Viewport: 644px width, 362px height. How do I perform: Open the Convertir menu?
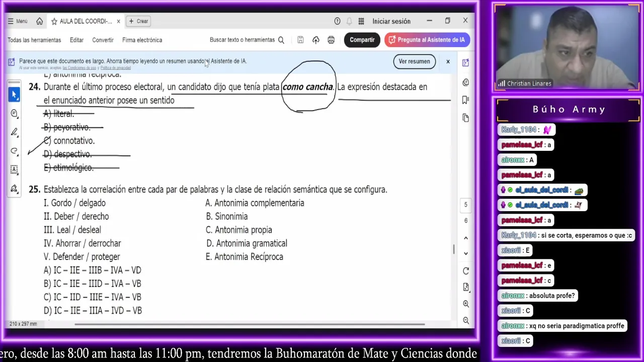coord(103,40)
